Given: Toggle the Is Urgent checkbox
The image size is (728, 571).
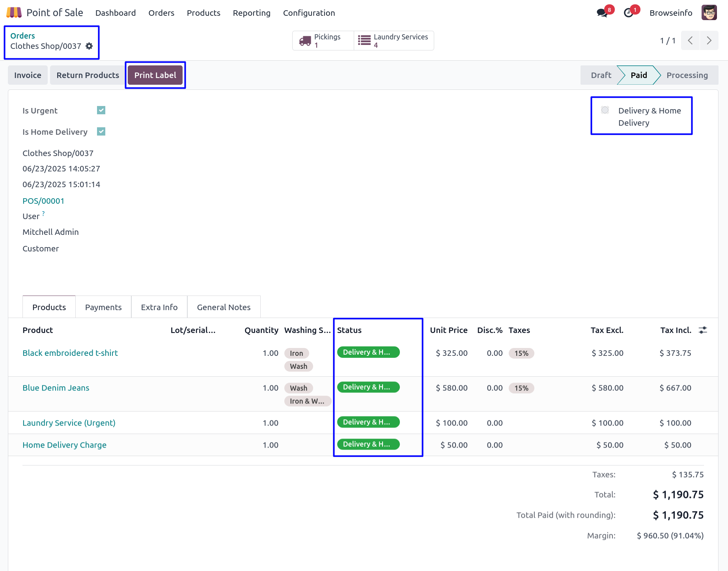Looking at the screenshot, I should (101, 110).
